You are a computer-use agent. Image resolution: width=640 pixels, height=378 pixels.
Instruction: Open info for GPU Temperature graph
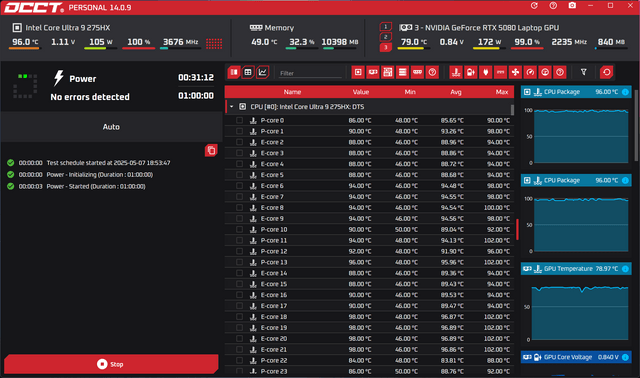point(625,269)
